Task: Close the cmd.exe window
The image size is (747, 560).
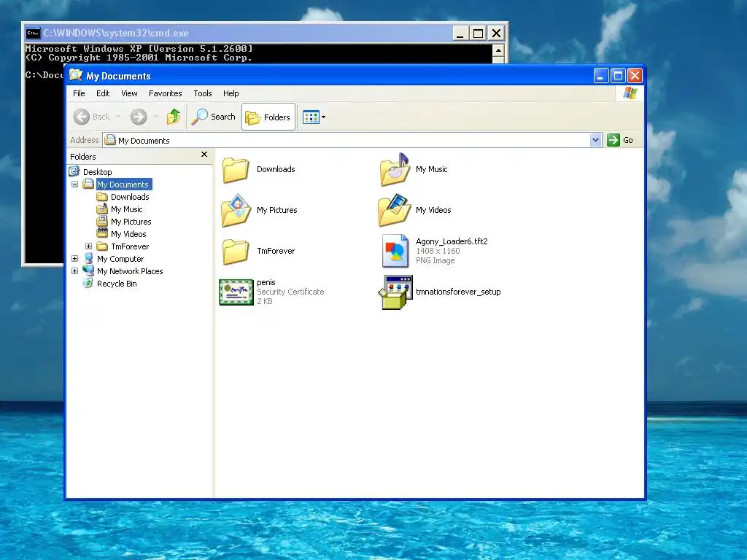Action: [496, 34]
